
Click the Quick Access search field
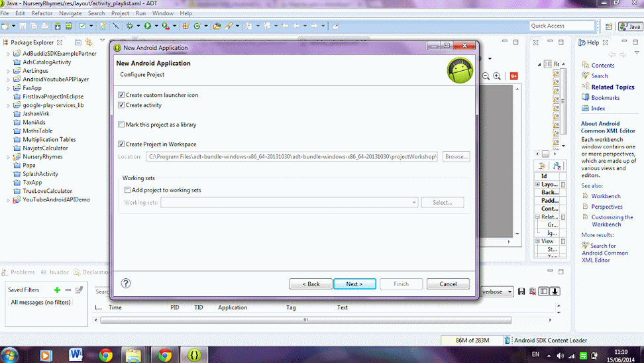563,26
